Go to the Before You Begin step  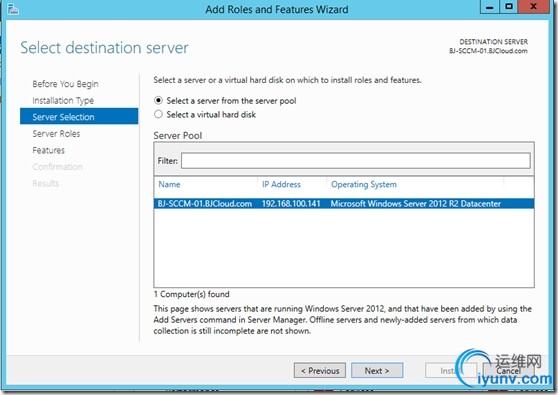(65, 84)
